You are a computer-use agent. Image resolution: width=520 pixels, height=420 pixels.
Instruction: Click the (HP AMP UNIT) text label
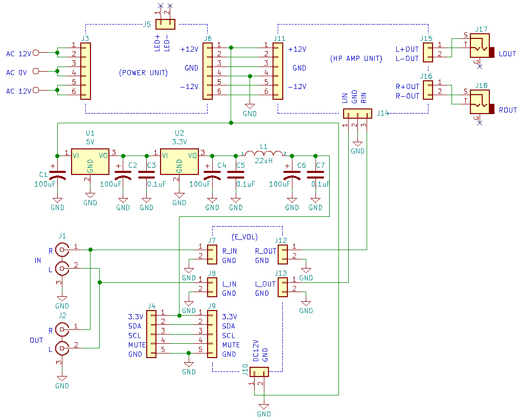[x=356, y=59]
